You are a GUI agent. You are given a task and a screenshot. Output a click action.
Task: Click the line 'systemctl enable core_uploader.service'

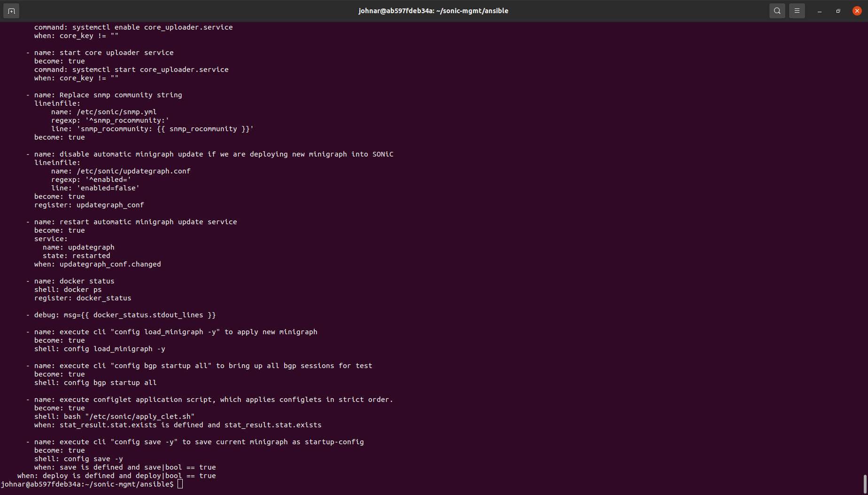click(153, 27)
